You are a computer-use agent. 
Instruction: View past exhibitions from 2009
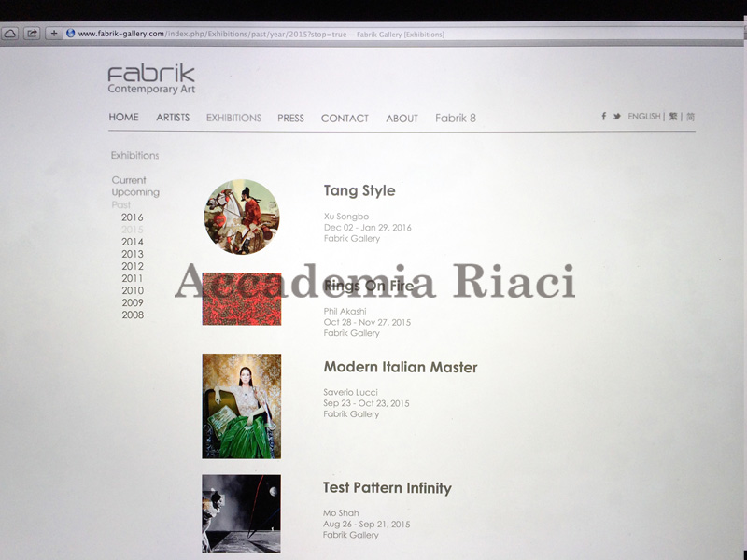pos(133,302)
